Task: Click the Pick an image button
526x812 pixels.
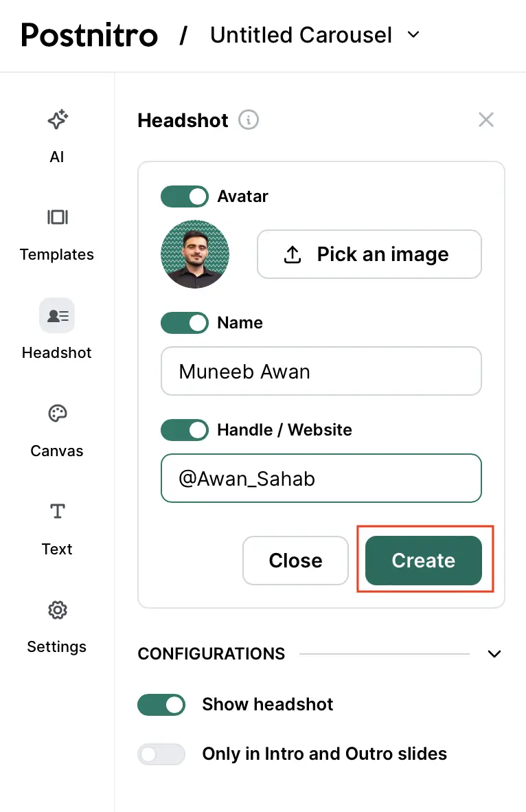Action: point(369,254)
